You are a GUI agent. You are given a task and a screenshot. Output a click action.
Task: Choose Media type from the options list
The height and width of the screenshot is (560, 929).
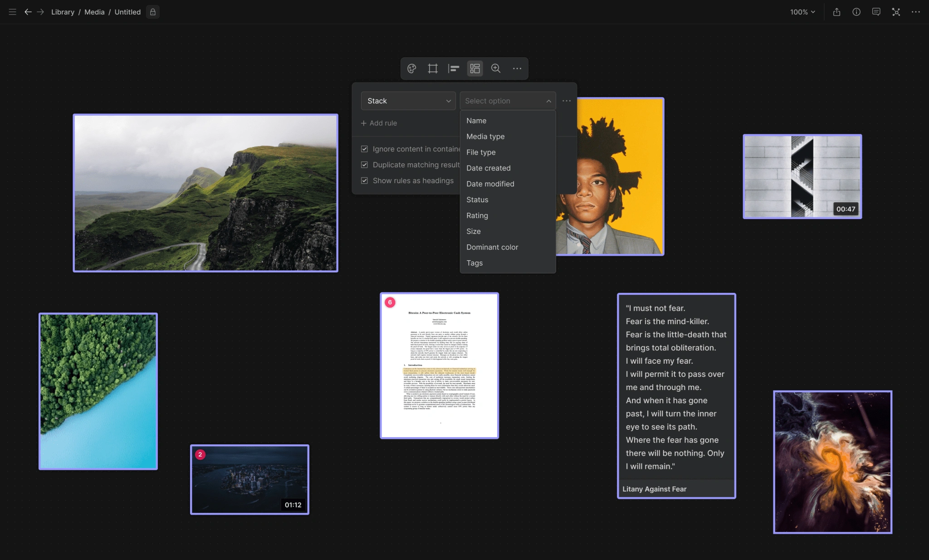485,136
